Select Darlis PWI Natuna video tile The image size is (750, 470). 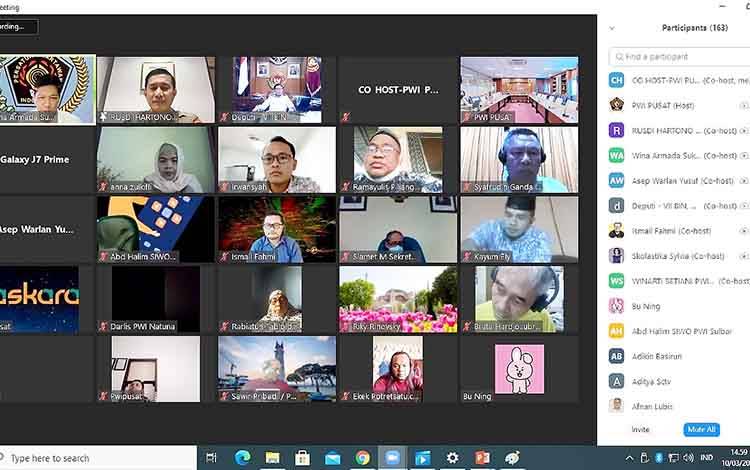156,299
